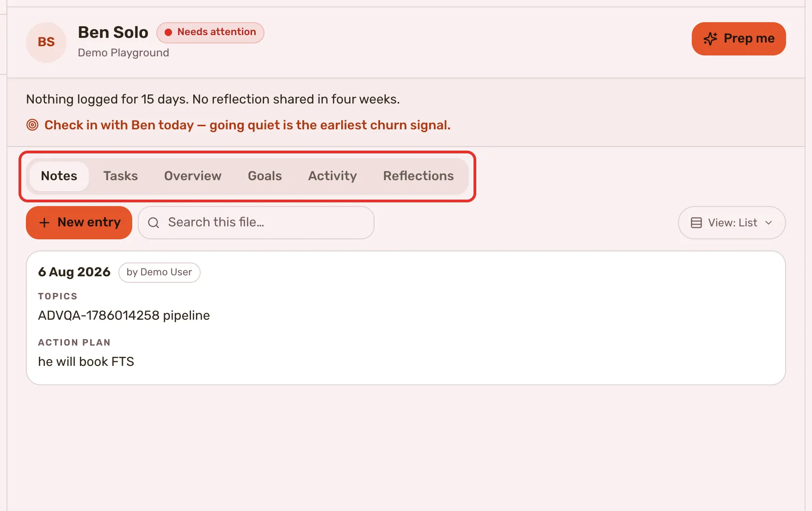Click the Check in with Ben today message
Image resolution: width=812 pixels, height=511 pixels.
(247, 125)
